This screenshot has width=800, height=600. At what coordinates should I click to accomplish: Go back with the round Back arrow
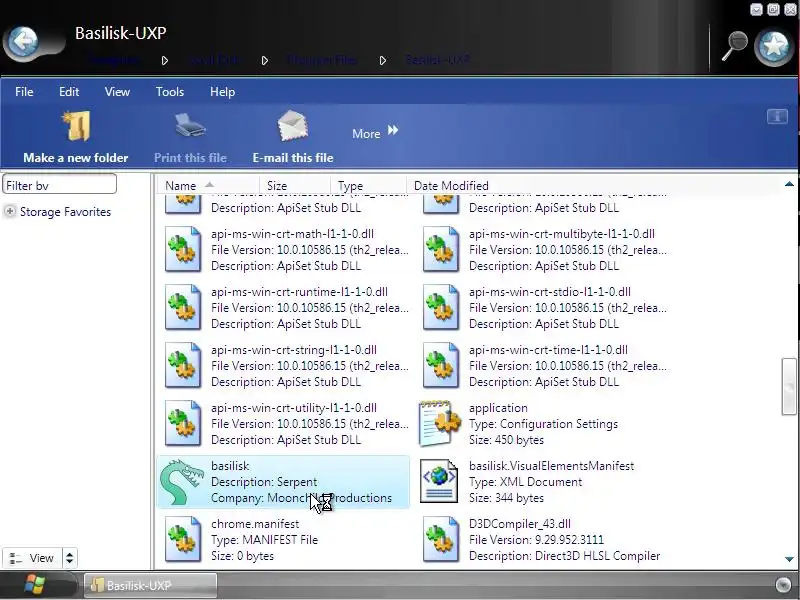tap(23, 42)
